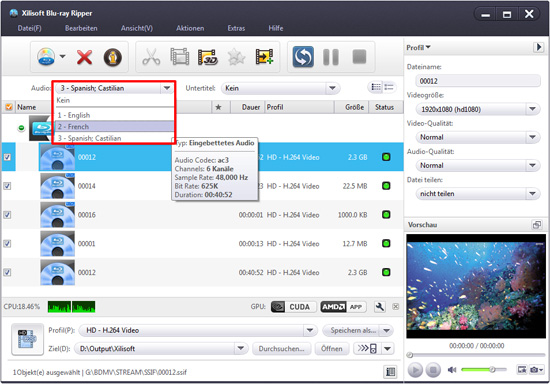Viewport: 550px width, 384px height.
Task: Open the film strip edit effects icon
Action: [180, 57]
